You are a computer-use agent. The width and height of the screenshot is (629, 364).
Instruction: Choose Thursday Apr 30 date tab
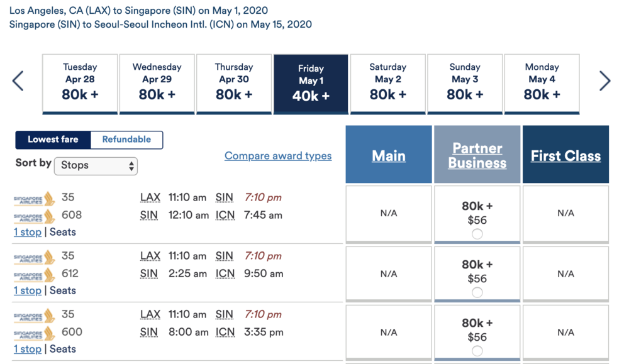pyautogui.click(x=234, y=83)
